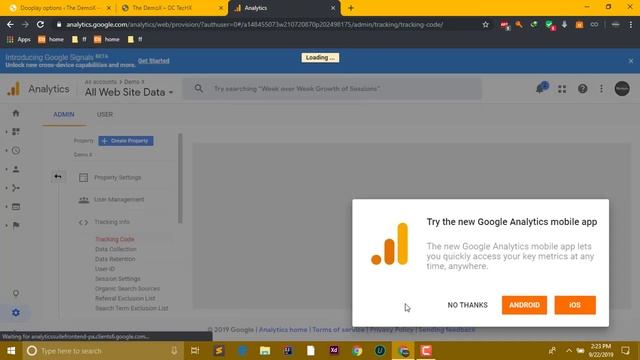Go to the Analytics Home sidebar icon
This screenshot has height=360, width=640.
(x=16, y=113)
